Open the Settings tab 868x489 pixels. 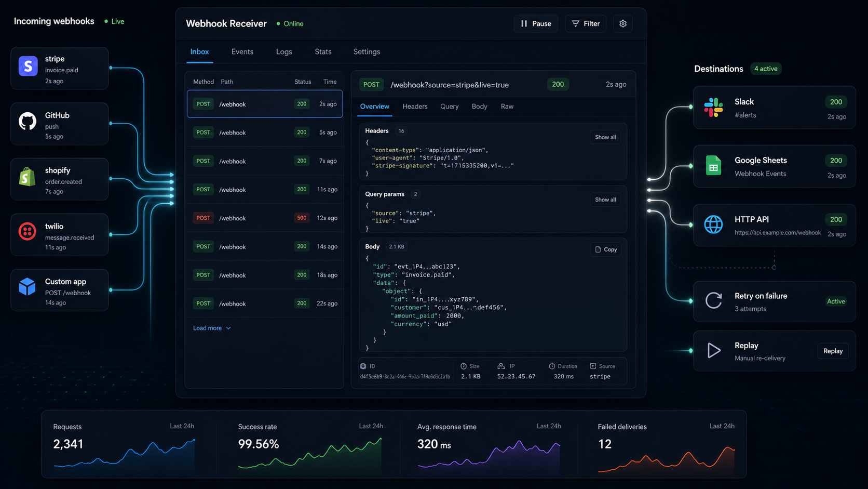[367, 52]
